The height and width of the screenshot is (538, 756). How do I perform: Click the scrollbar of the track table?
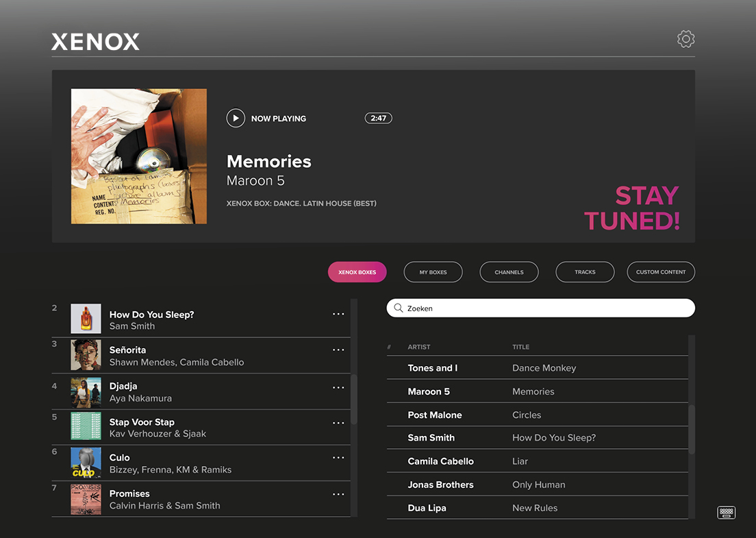[692, 429]
